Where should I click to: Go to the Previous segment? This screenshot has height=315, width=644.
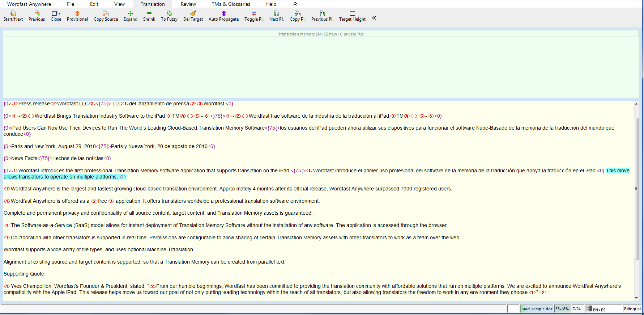[x=37, y=14]
